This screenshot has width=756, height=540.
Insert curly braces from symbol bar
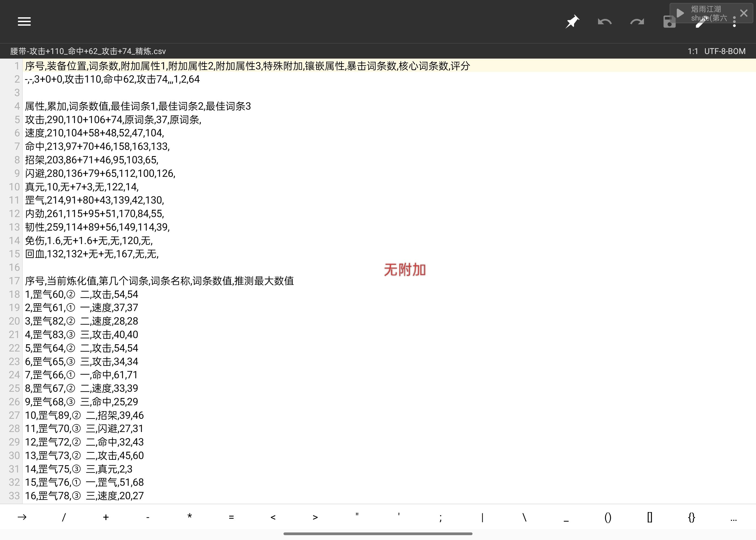691,517
